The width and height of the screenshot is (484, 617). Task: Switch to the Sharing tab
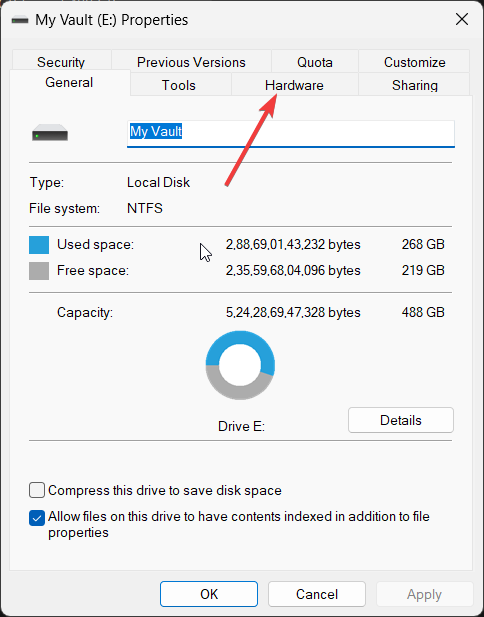pyautogui.click(x=415, y=85)
